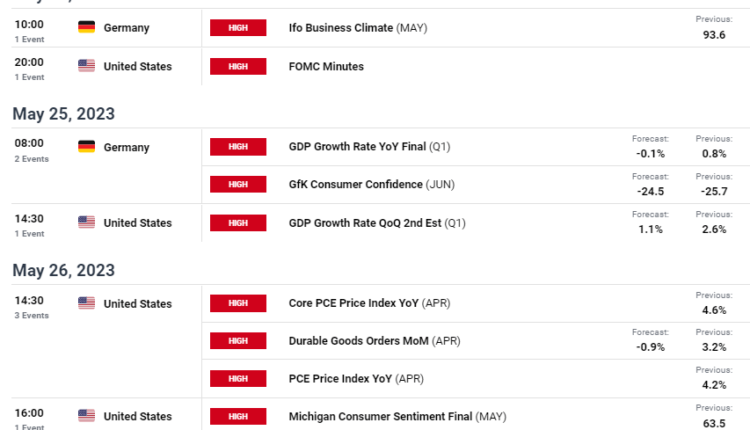Screen dimensions: 750x430
Task: Click the HIGH badge beside FOMC Minutes
Action: (x=238, y=66)
